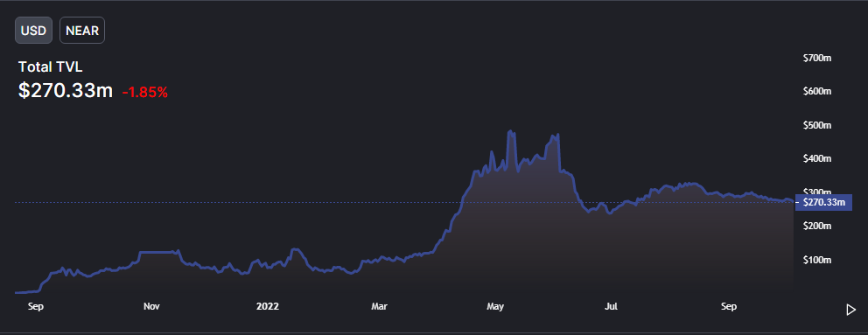Click the play animation triangle icon
The width and height of the screenshot is (868, 335).
point(850,310)
